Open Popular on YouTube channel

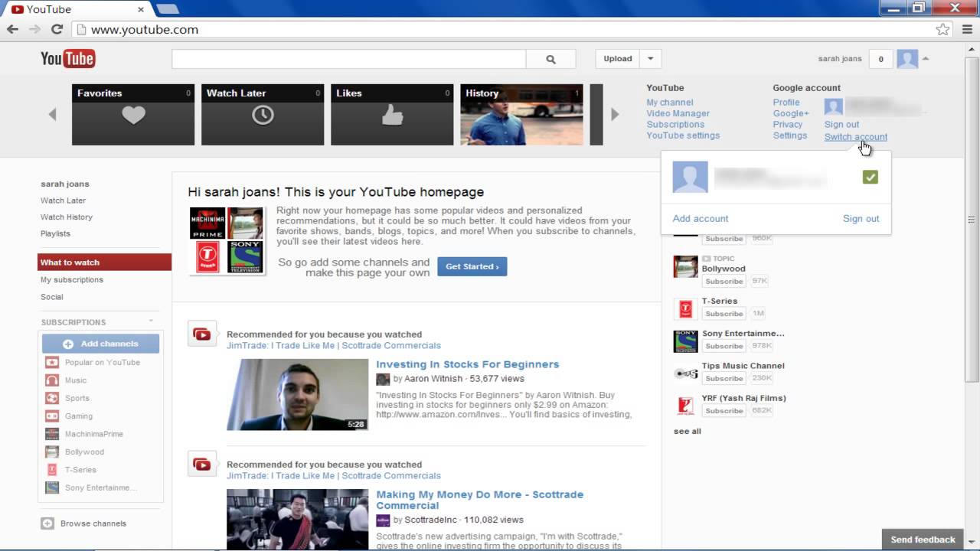point(102,363)
